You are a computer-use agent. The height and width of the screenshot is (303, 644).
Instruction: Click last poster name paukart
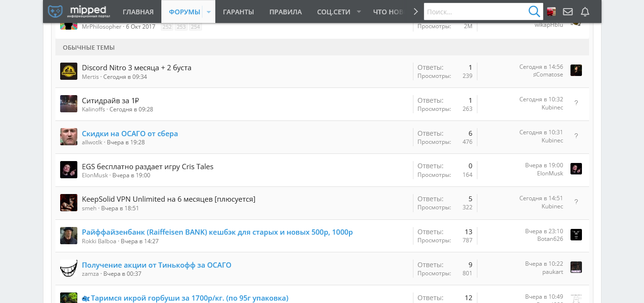(553, 272)
